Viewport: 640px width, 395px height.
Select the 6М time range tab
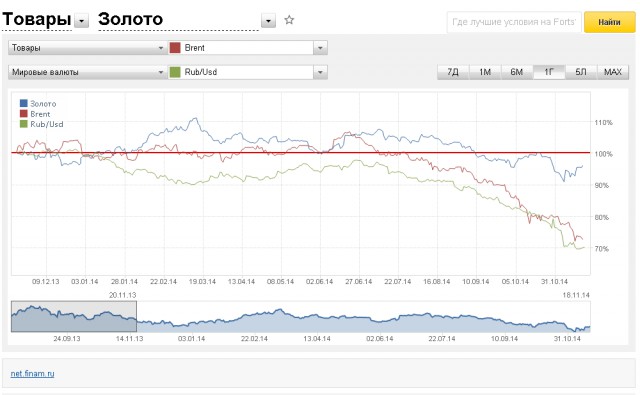click(517, 72)
